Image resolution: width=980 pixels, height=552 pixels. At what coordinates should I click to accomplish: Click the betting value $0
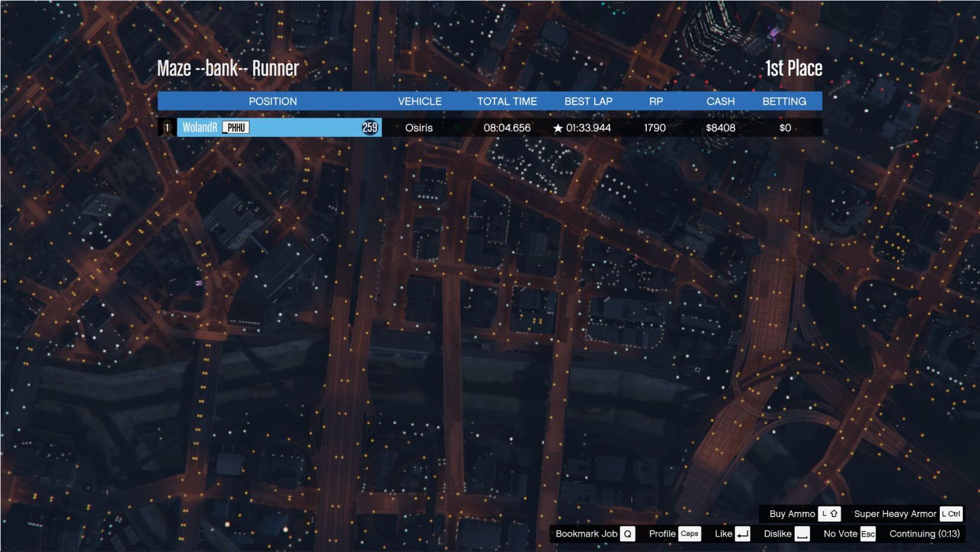pyautogui.click(x=785, y=128)
